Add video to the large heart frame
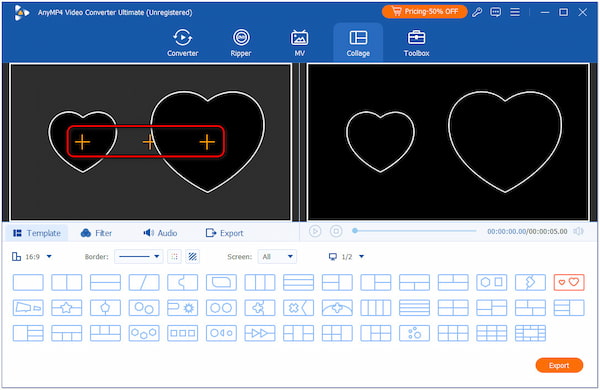The image size is (600, 390). [207, 142]
